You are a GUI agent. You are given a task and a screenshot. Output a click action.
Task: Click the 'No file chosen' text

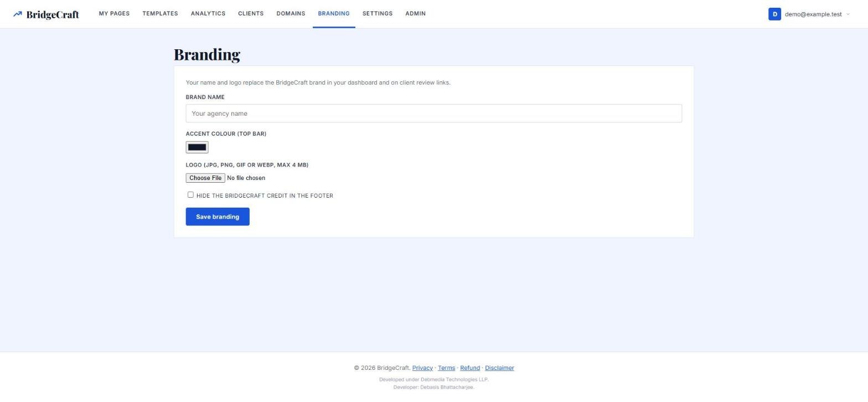click(x=246, y=178)
